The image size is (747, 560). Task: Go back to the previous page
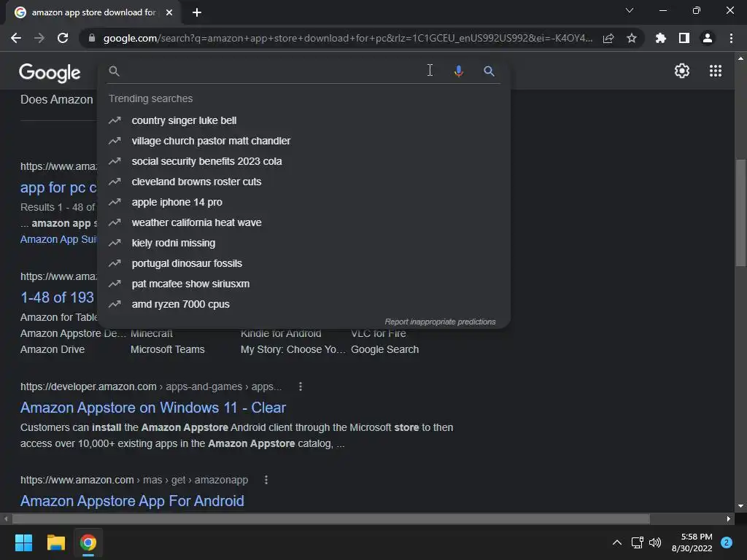click(x=16, y=38)
